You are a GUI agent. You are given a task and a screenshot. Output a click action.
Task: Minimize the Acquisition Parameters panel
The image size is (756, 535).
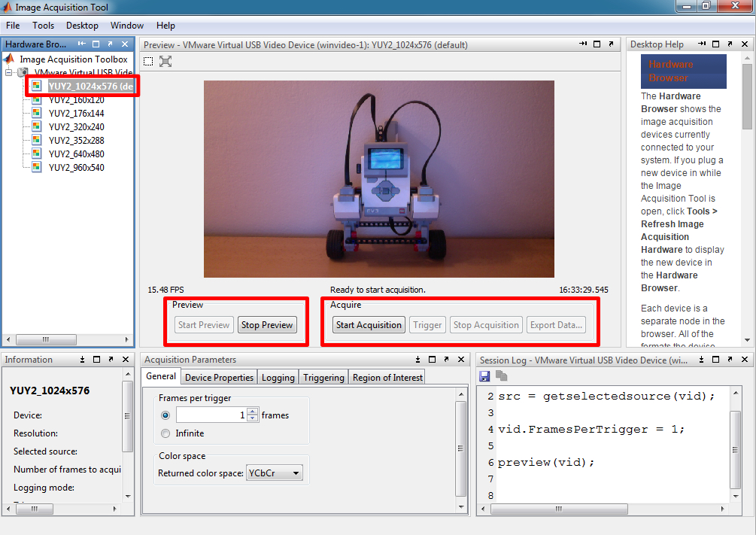point(418,360)
